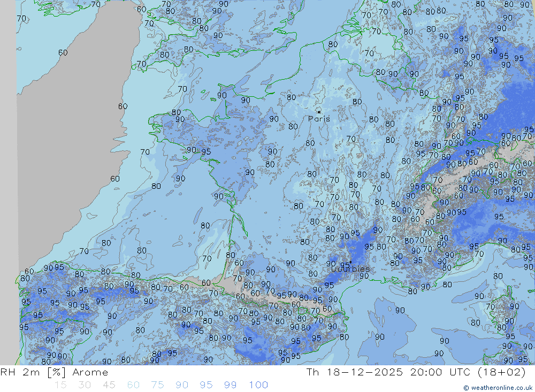Select the 15 value in the legend
This screenshot has width=535, height=392.
click(x=61, y=385)
